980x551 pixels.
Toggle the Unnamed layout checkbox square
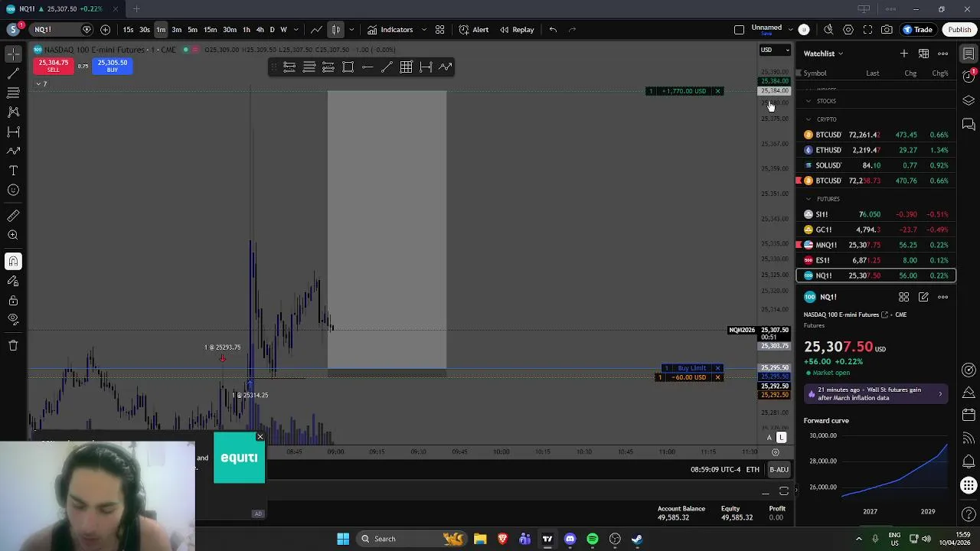[x=739, y=30]
